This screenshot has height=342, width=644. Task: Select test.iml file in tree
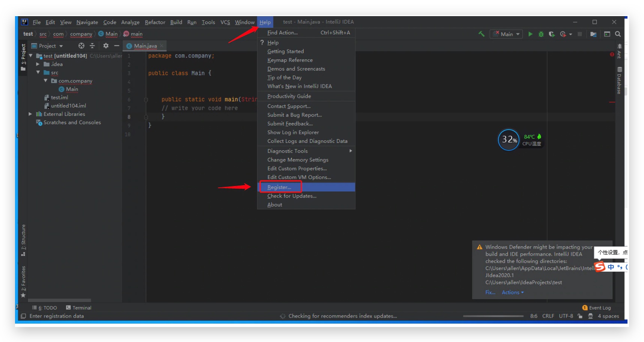coord(56,97)
